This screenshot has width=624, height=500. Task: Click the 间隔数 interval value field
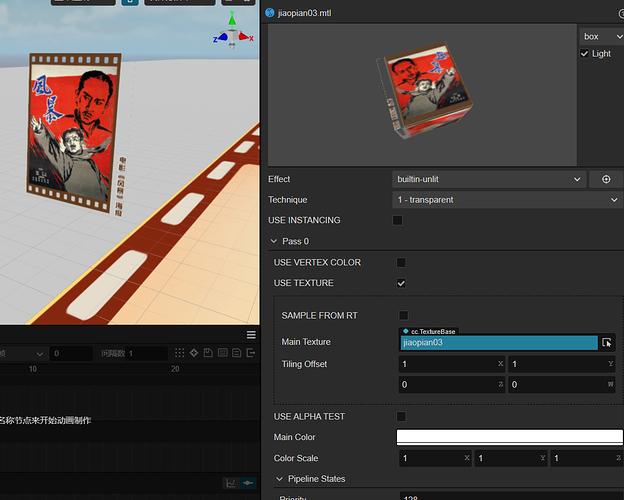[146, 354]
